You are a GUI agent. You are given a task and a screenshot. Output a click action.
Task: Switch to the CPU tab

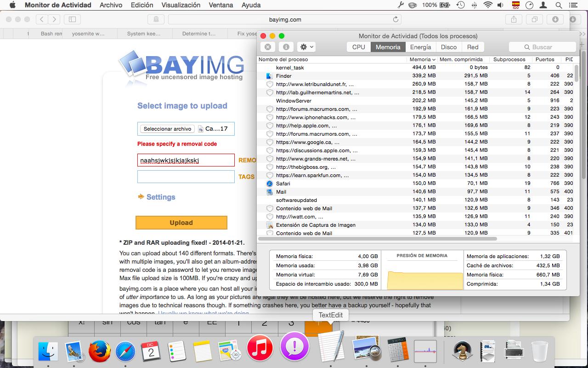click(x=359, y=47)
